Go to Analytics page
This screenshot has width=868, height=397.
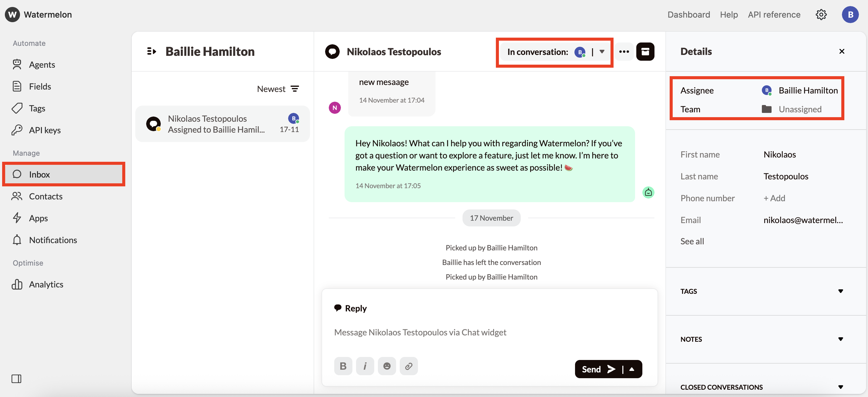[x=46, y=284]
